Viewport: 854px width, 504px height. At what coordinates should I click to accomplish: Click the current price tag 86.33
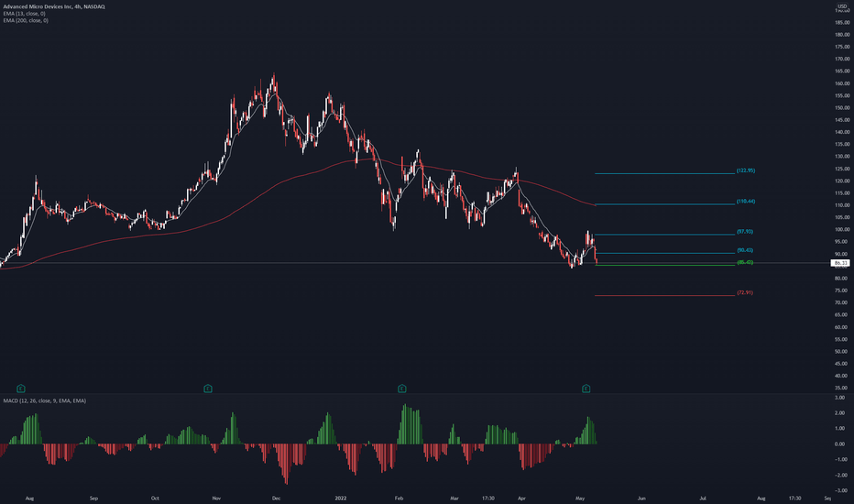(x=841, y=263)
